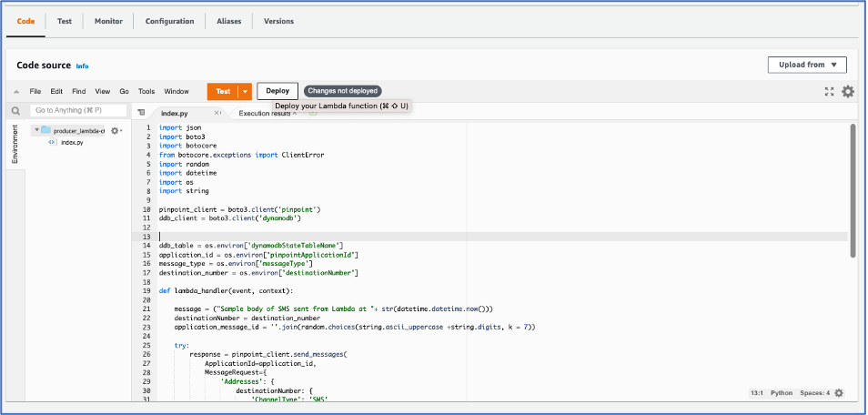
Task: Close the Execution results tab
Action: coord(294,114)
